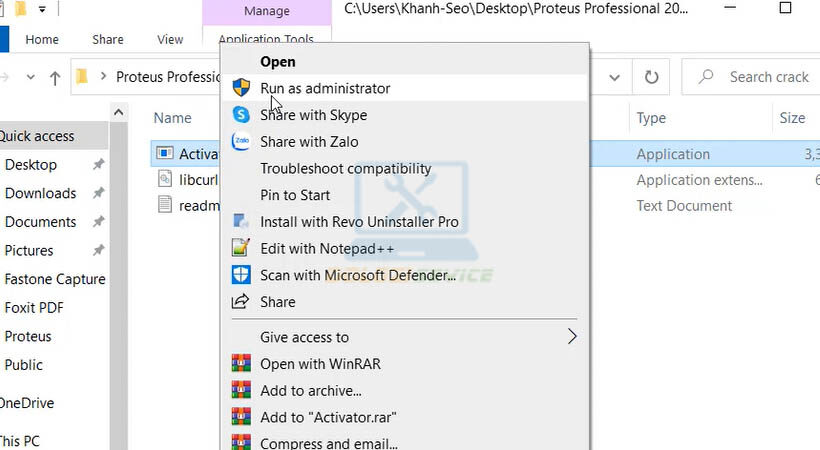Open the Share ribbon tab

[x=107, y=40]
